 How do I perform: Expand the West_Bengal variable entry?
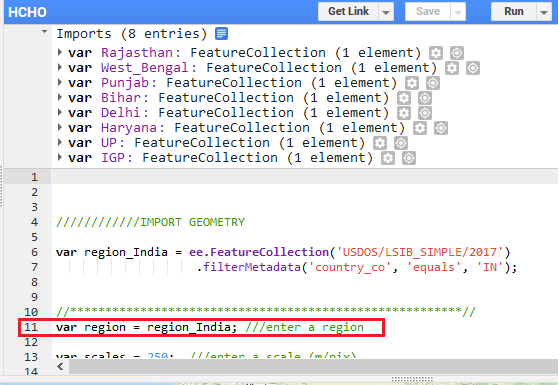click(60, 67)
